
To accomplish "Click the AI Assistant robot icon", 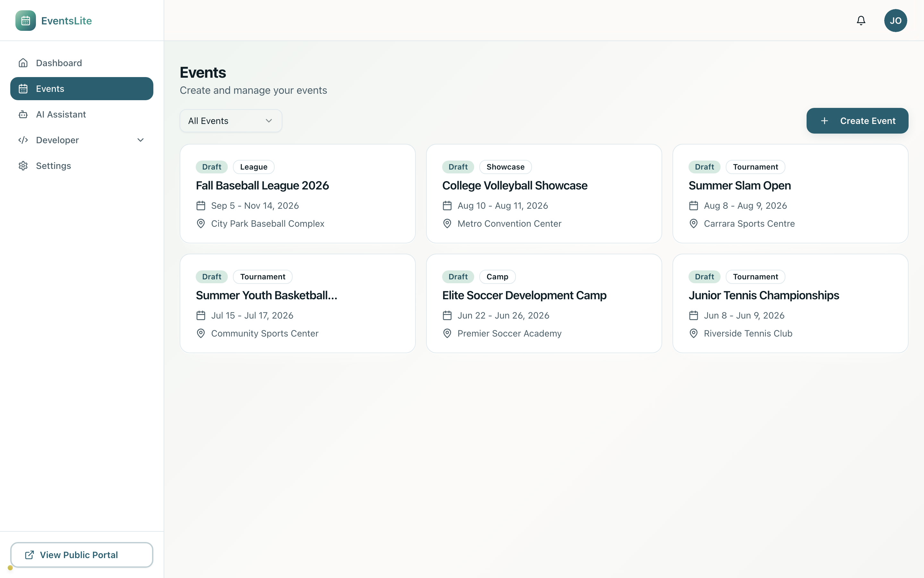I will click(x=23, y=114).
